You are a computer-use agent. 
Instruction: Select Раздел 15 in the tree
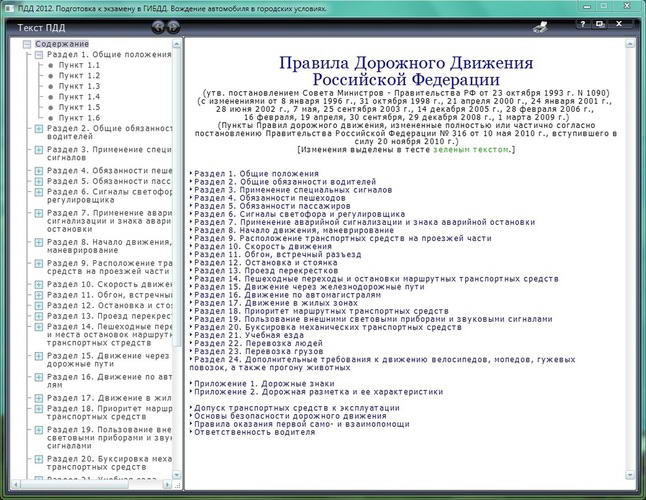click(108, 360)
